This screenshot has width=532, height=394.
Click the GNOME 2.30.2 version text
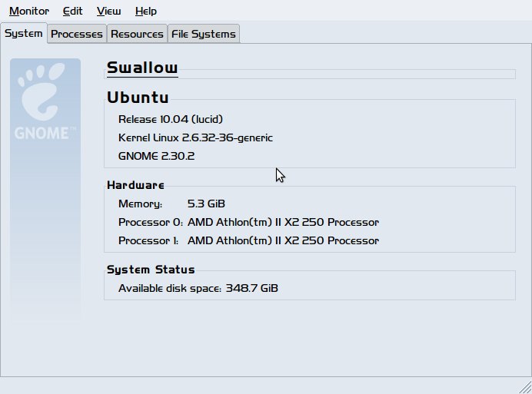click(156, 156)
